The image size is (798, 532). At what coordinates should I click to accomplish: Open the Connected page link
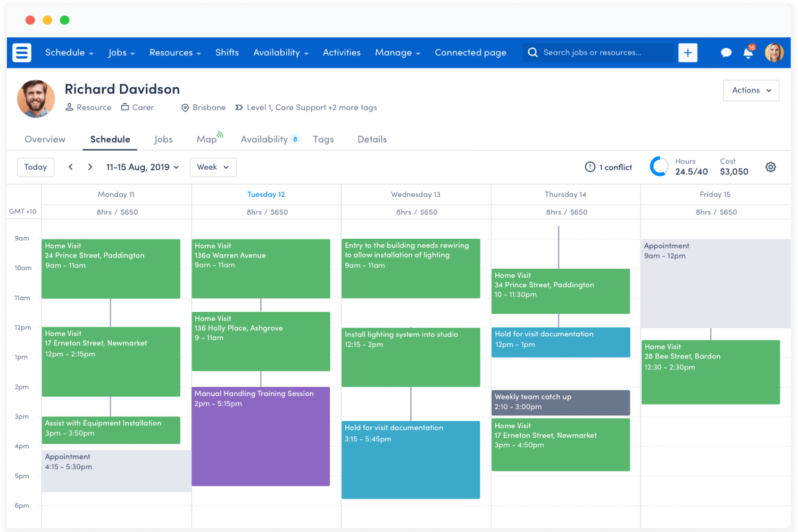tap(470, 53)
